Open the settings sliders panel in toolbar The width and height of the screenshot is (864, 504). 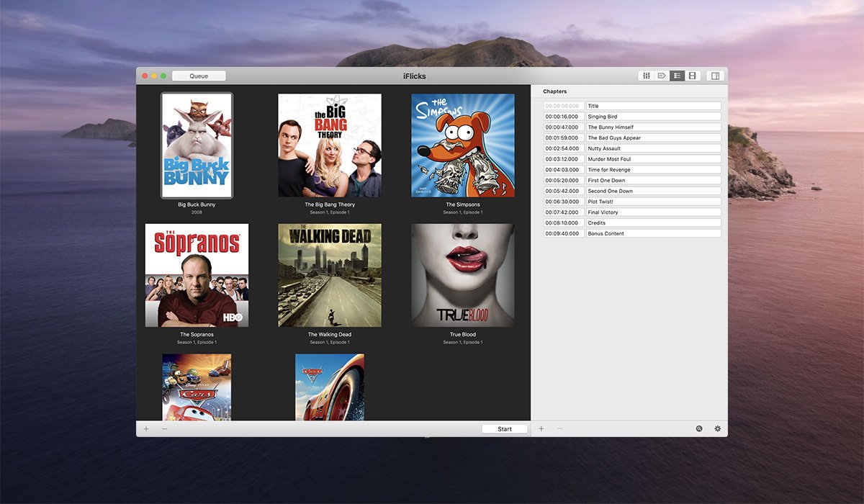(647, 76)
